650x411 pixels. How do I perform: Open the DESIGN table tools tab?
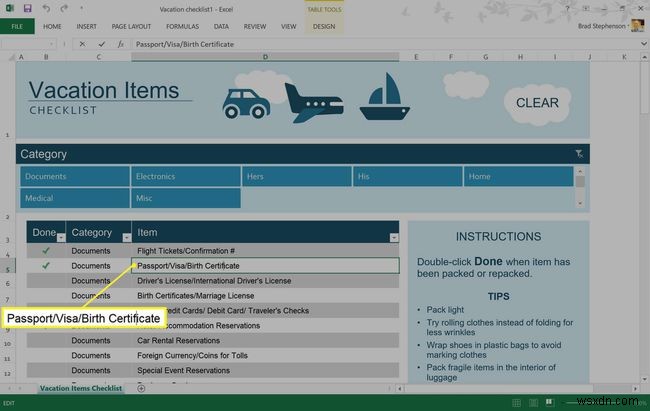[x=324, y=26]
